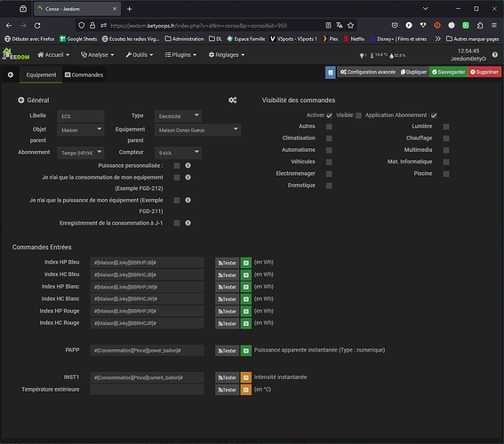Check Enregistrement de la consommation à J-1

pos(177,223)
